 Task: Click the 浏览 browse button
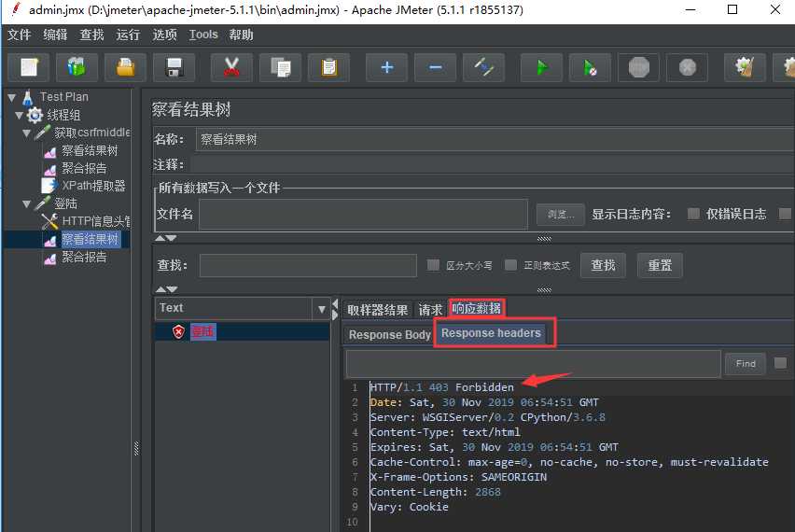(560, 215)
